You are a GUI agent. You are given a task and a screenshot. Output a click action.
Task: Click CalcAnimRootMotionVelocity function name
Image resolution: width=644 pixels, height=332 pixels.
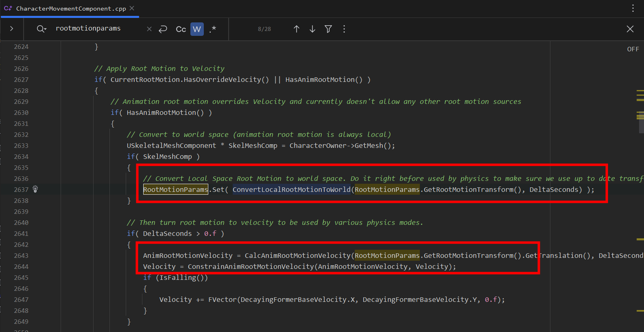tap(297, 255)
